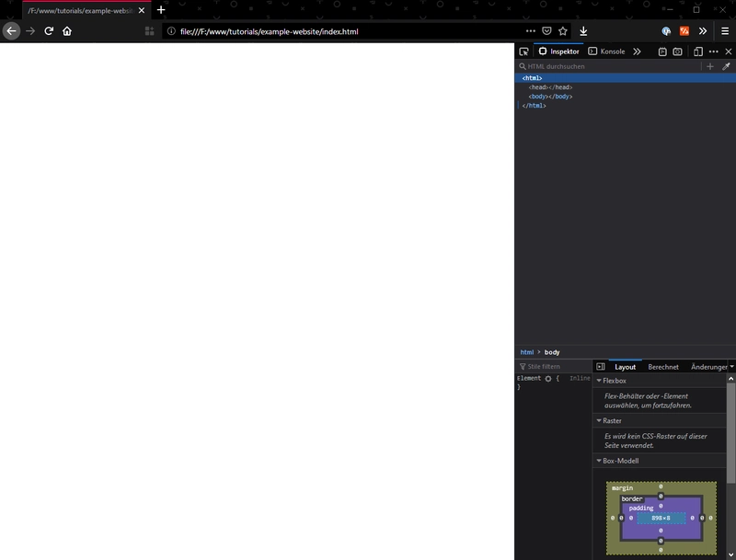Click the eyedropper color picker icon

[726, 66]
